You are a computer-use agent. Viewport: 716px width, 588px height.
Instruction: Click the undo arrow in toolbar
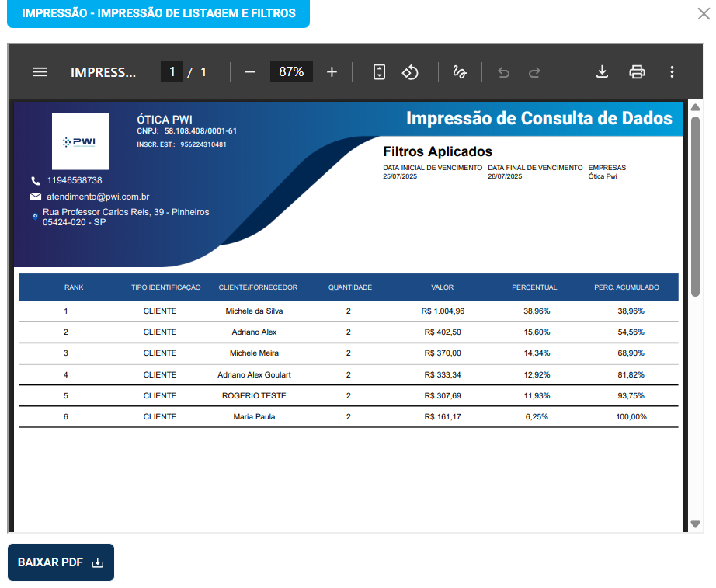click(503, 72)
